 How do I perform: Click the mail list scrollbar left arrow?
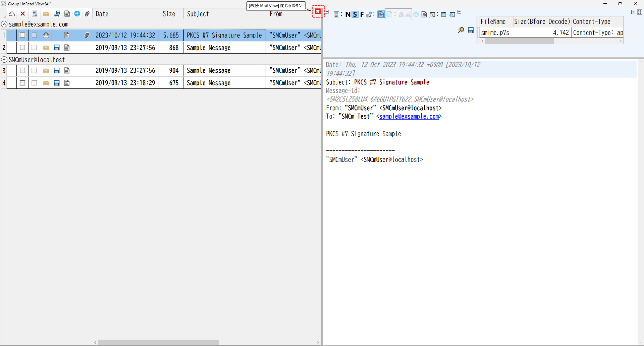(95, 342)
